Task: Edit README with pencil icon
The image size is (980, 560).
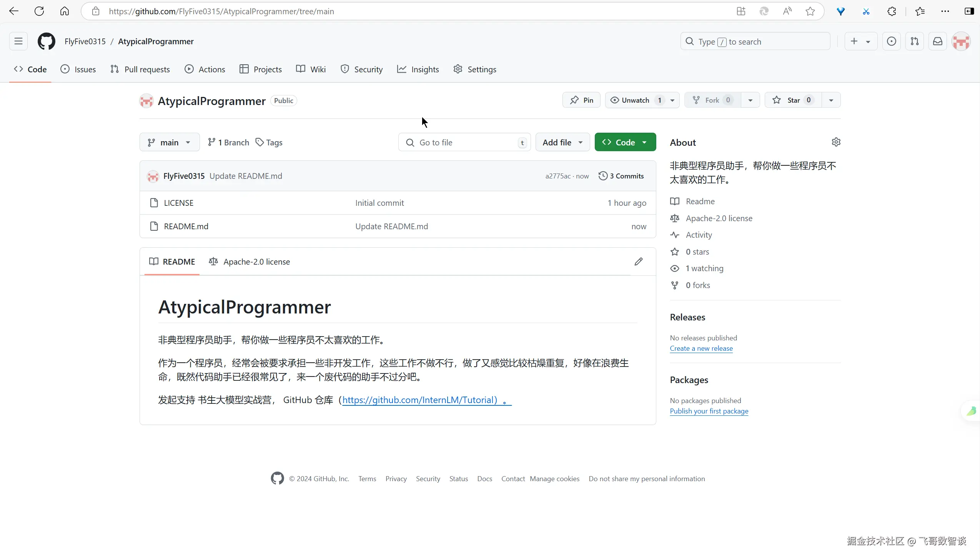Action: click(638, 262)
